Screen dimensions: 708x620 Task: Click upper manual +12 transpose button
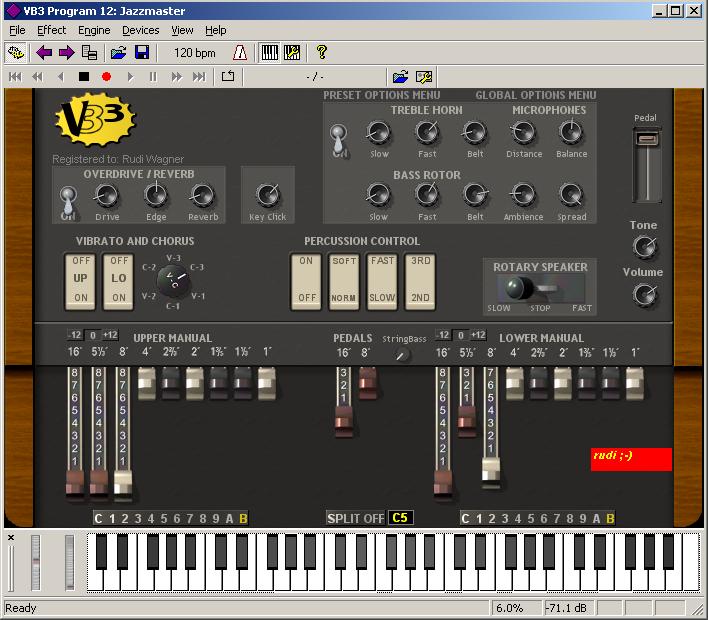111,335
